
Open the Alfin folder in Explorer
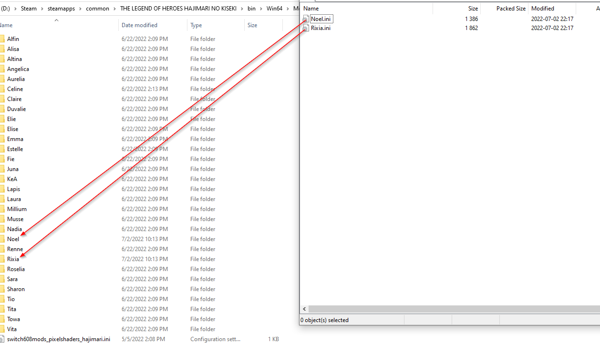pos(13,39)
